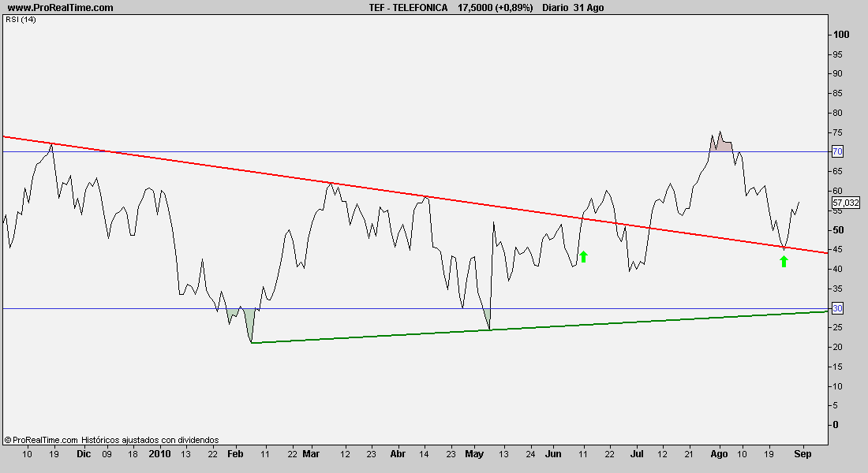Click the Dic month label on the time axis

coord(84,453)
